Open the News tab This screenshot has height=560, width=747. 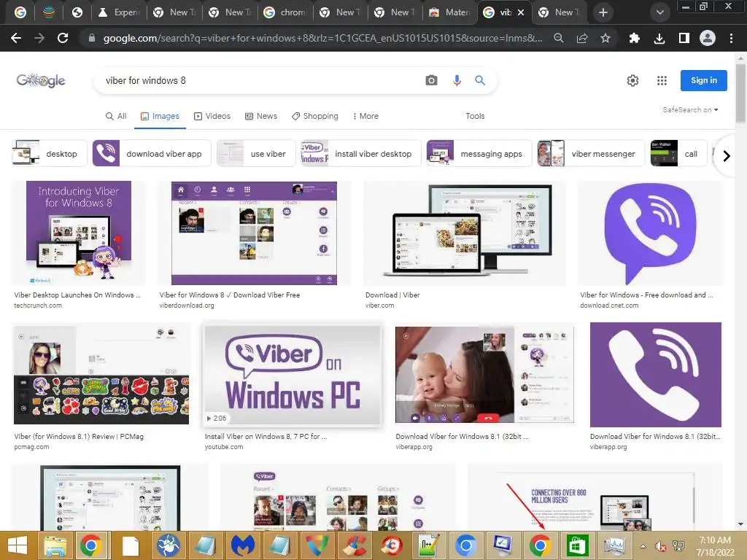coord(260,116)
